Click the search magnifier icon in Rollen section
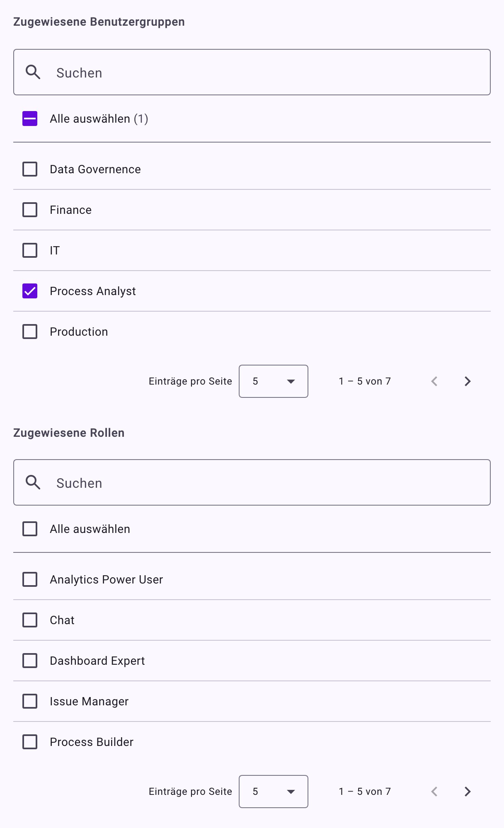 coord(33,482)
